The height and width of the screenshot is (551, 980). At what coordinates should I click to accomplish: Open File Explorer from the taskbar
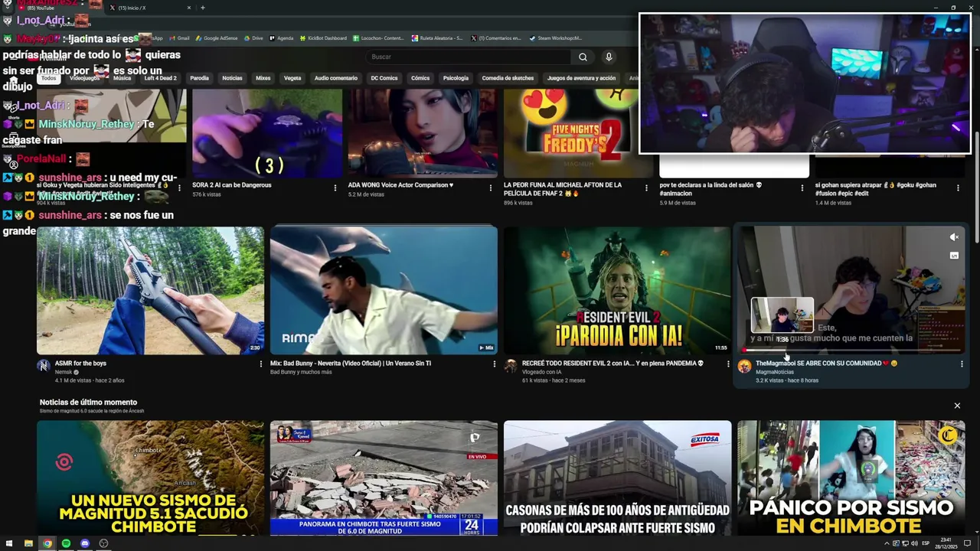[x=28, y=543]
